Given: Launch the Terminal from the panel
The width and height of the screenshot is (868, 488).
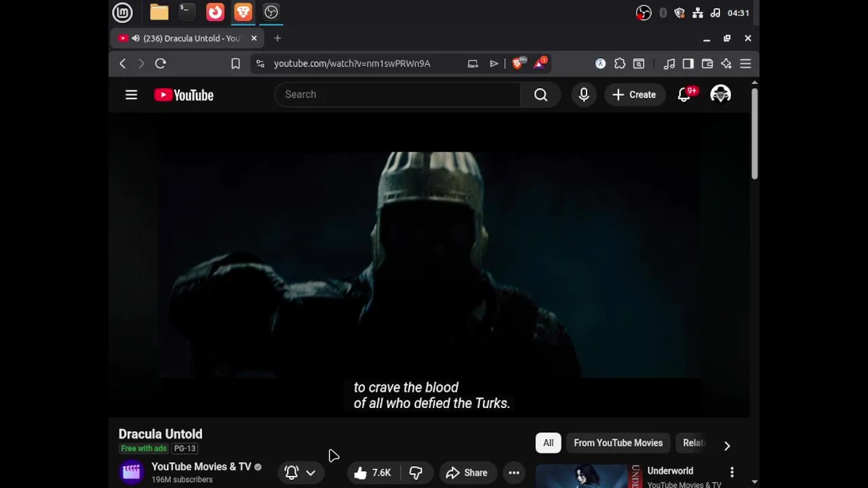Looking at the screenshot, I should [x=186, y=12].
